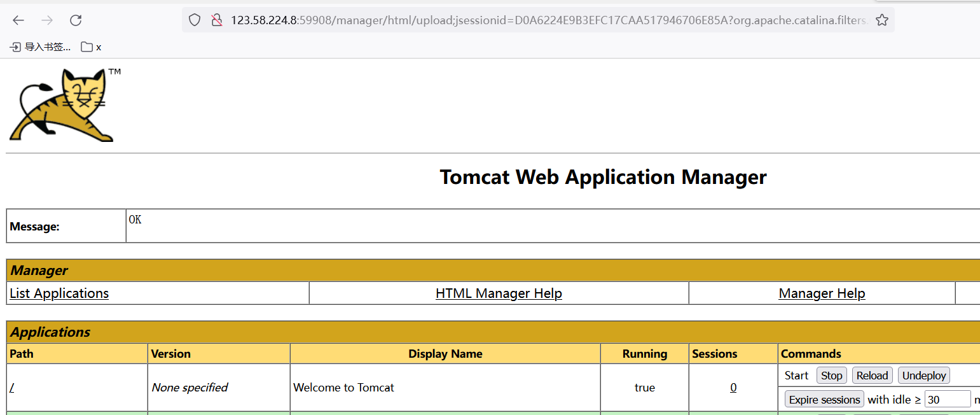The image size is (980, 415).
Task: Click the 'Applications' section header
Action: [x=493, y=332]
